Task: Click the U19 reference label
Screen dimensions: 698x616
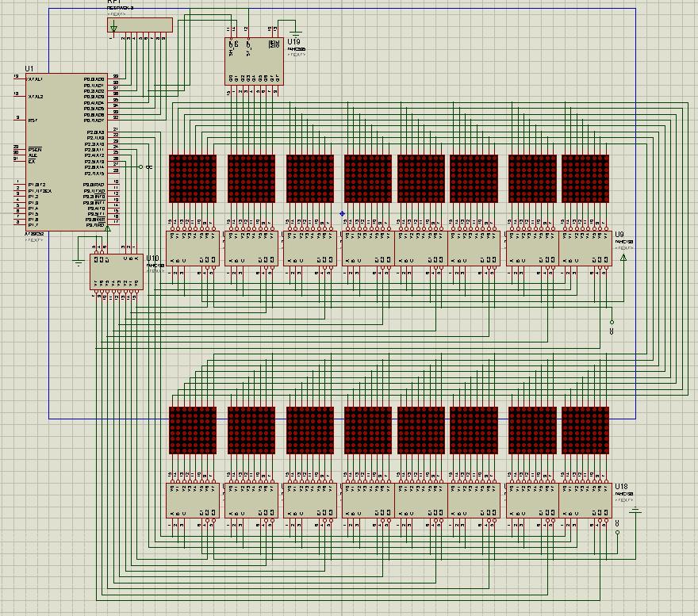Action: [293, 41]
